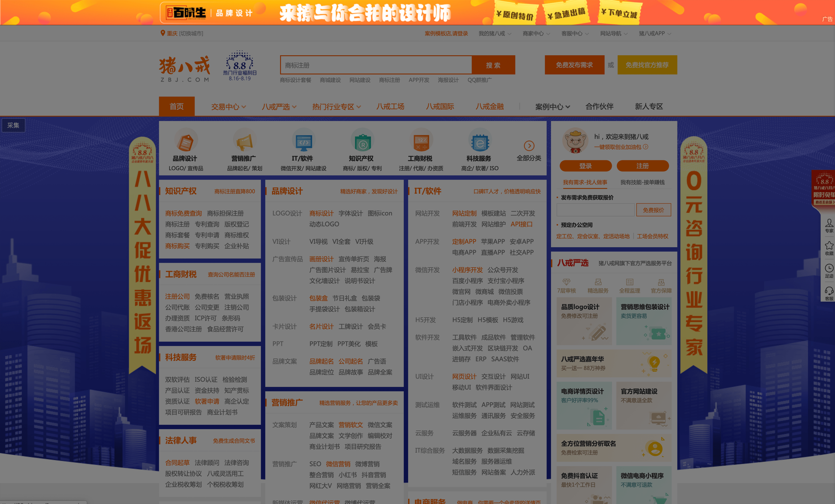Open the 8.8 热门行业福利日 badge

(x=240, y=66)
